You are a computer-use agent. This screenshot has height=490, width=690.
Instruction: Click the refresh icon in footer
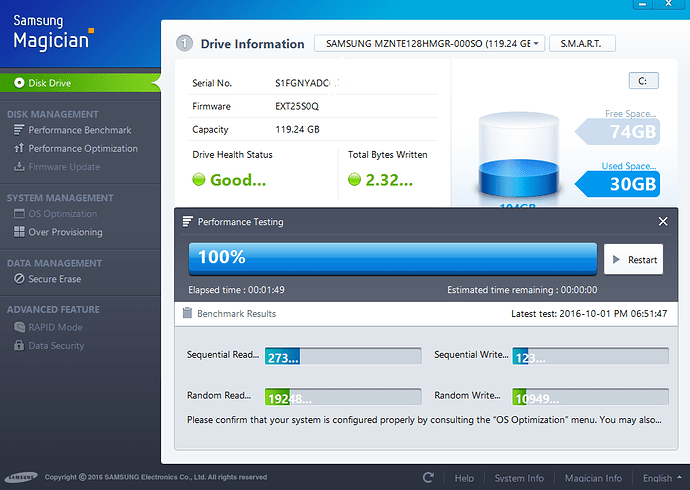pos(428,478)
